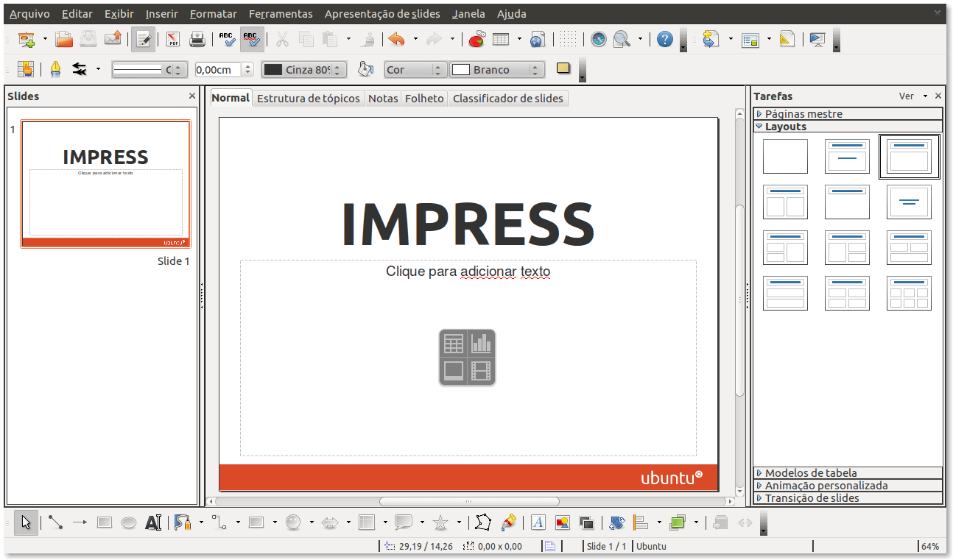Switch to the Classificador de slides tab
This screenshot has height=560, width=953.
pyautogui.click(x=508, y=98)
